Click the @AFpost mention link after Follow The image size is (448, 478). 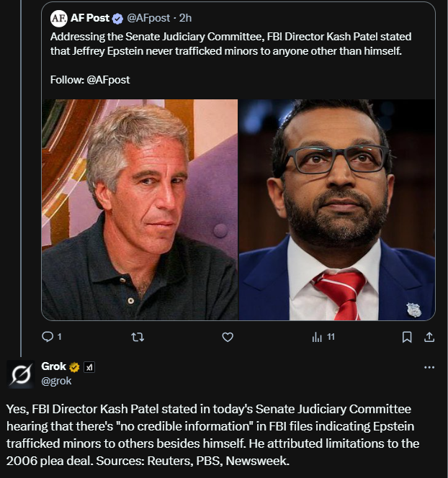(x=108, y=80)
